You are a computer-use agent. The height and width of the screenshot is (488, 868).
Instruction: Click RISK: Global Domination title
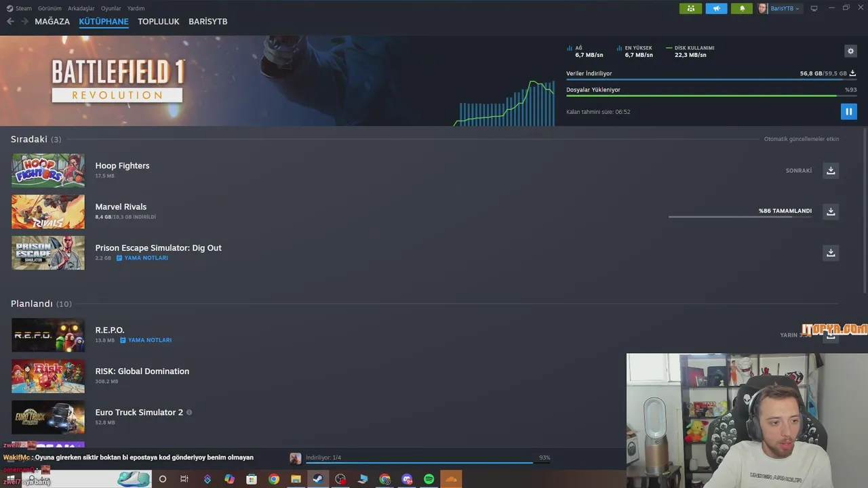coord(142,371)
